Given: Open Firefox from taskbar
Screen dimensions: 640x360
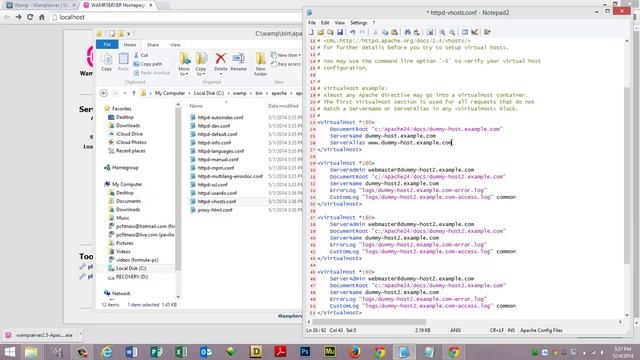Looking at the screenshot, I should (x=355, y=351).
